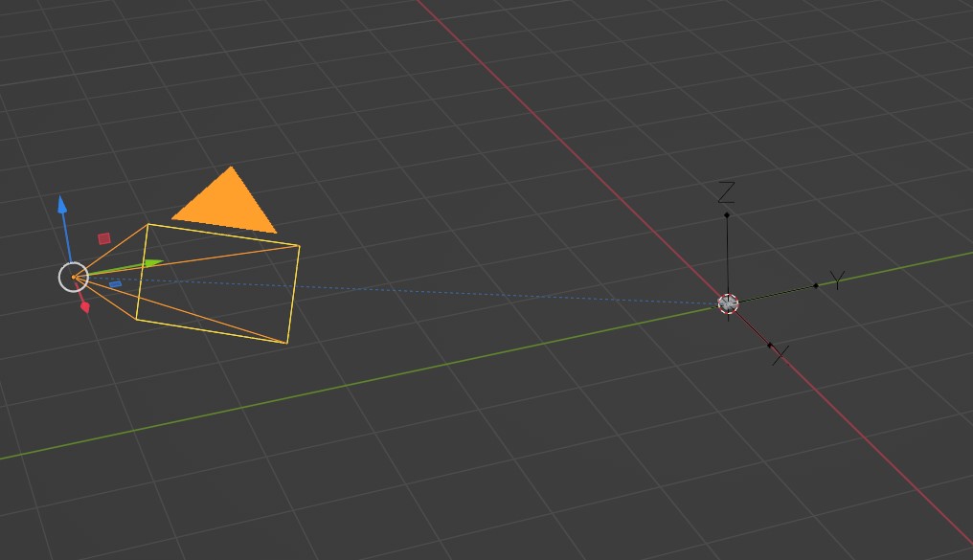This screenshot has height=560, width=973.
Task: Click the solid orange triangle above the camera
Action: point(226,202)
